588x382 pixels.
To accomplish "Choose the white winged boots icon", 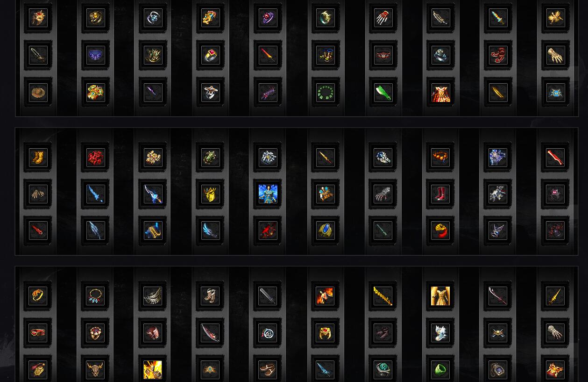I will point(440,333).
